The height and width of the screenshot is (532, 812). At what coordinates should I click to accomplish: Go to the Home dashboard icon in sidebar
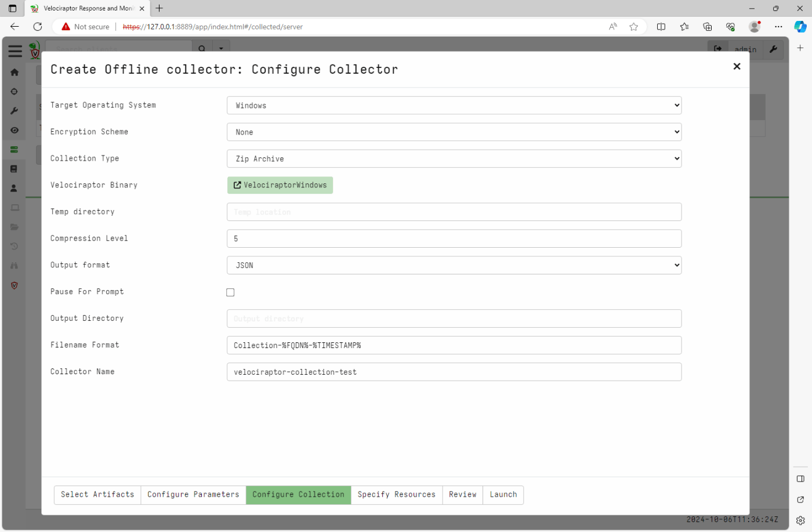[x=14, y=73]
